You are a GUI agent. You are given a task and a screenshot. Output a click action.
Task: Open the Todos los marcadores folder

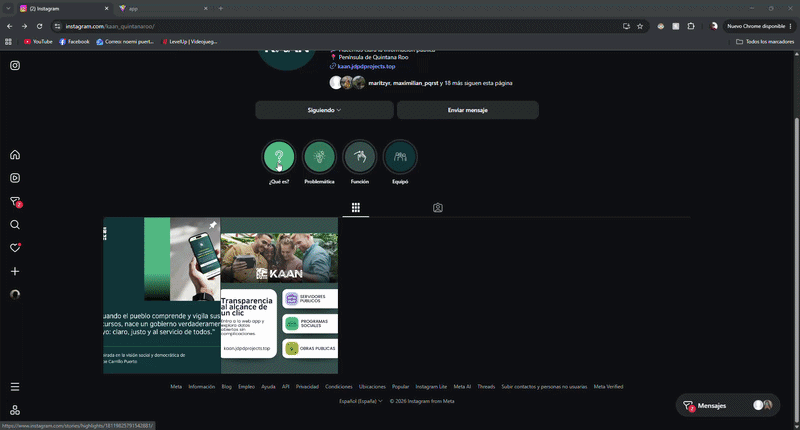pyautogui.click(x=765, y=42)
